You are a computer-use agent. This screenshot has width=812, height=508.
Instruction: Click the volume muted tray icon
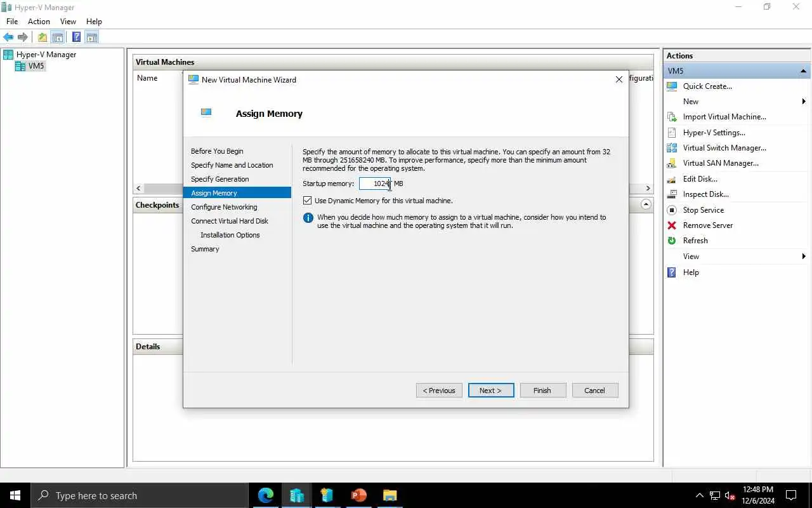point(730,496)
